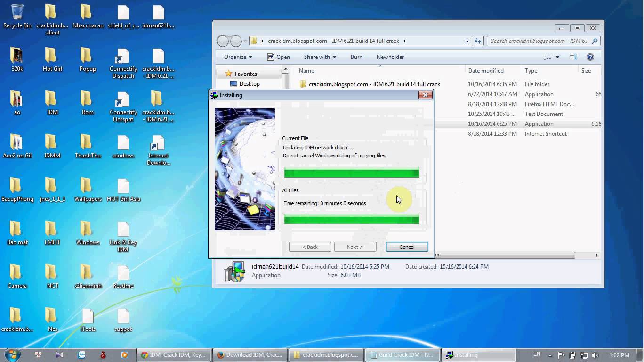Select the Connectify Hotspot shortcut
The height and width of the screenshot is (362, 644).
[123, 107]
